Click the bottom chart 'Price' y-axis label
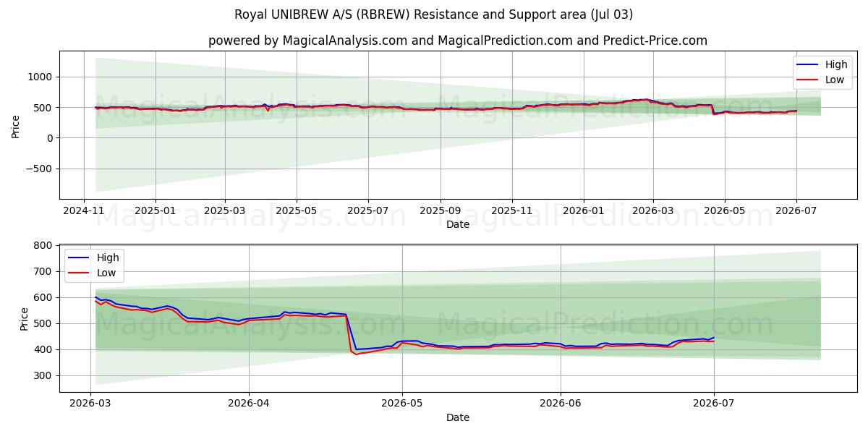 pyautogui.click(x=25, y=319)
